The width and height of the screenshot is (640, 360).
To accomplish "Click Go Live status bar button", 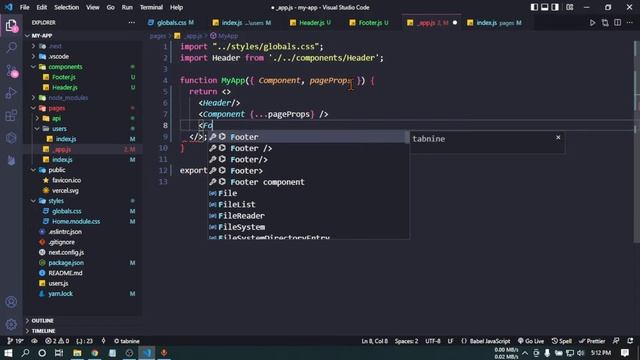I will [531, 341].
